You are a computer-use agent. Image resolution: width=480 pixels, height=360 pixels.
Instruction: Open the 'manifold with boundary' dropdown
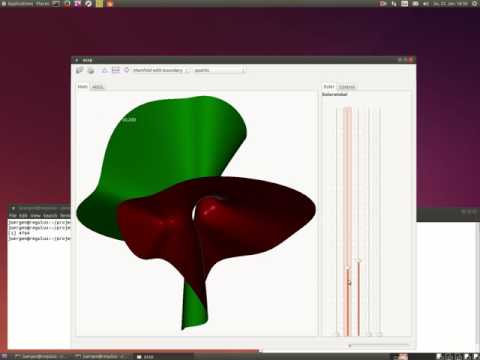point(161,70)
